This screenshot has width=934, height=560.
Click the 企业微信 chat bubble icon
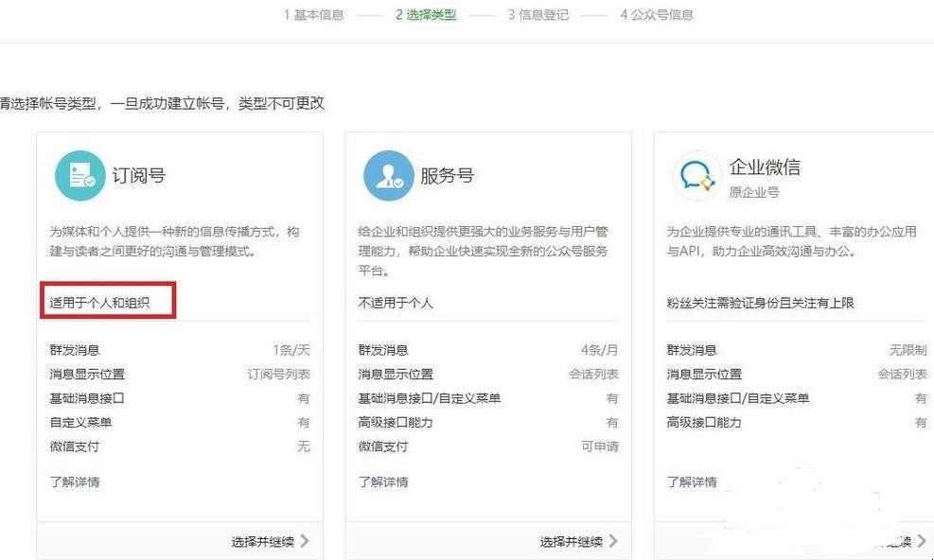pyautogui.click(x=696, y=176)
